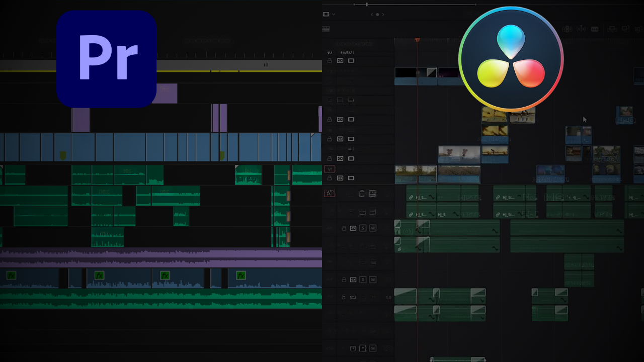644x362 pixels.
Task: Lock the audio track directly below A1
Action: coord(344,228)
